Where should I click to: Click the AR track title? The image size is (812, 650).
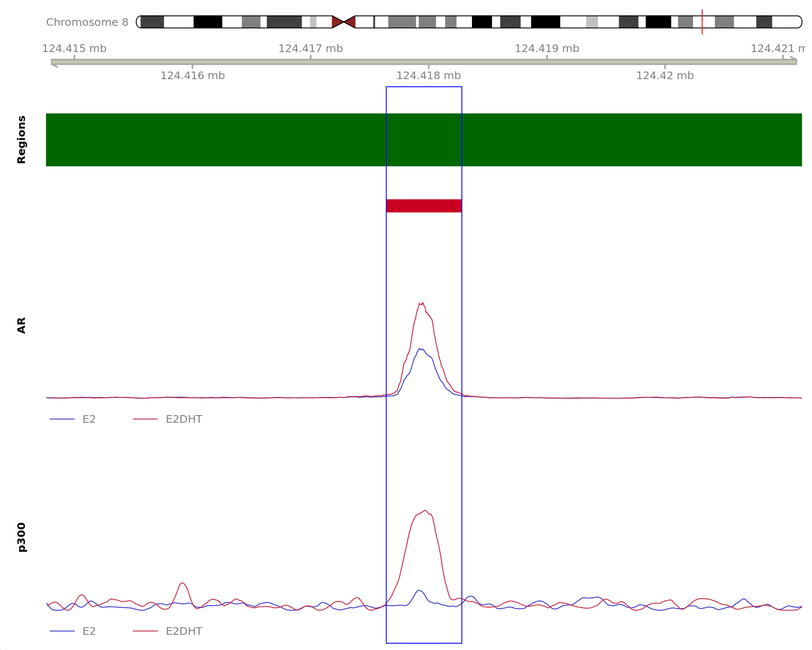(x=21, y=325)
